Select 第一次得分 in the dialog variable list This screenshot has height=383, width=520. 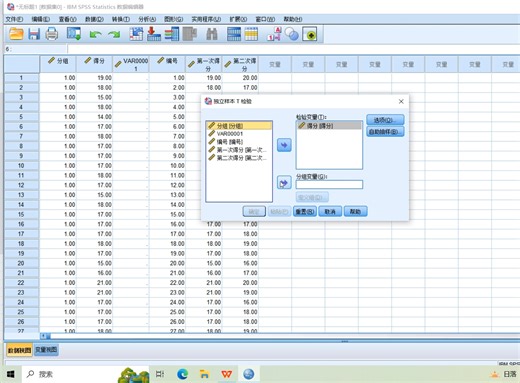coord(239,150)
